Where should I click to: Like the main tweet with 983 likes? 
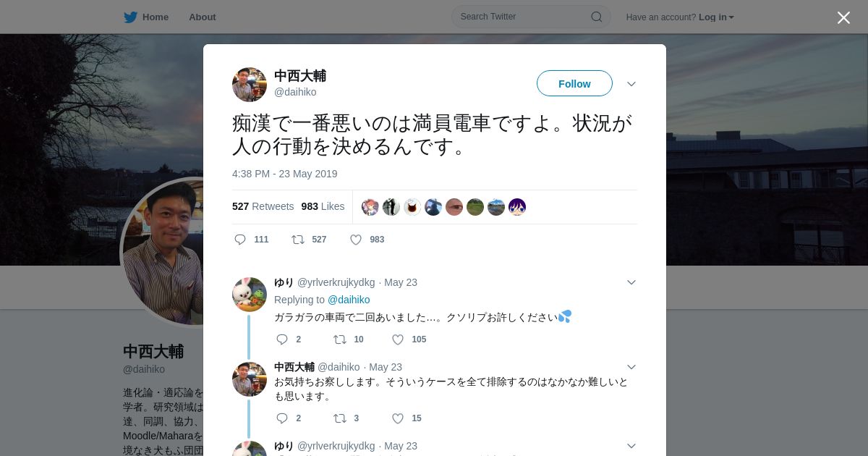tap(356, 240)
